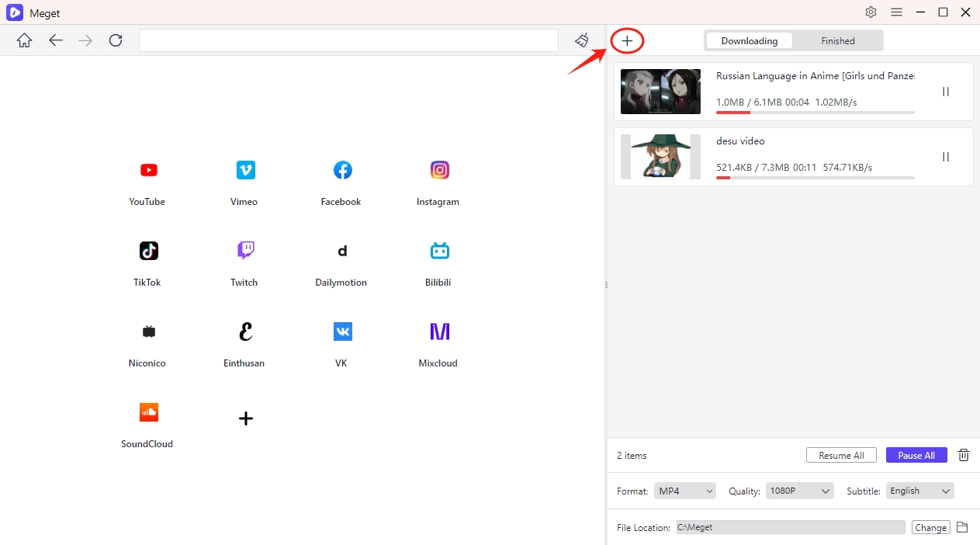Open the Instagram shortcut icon

439,170
